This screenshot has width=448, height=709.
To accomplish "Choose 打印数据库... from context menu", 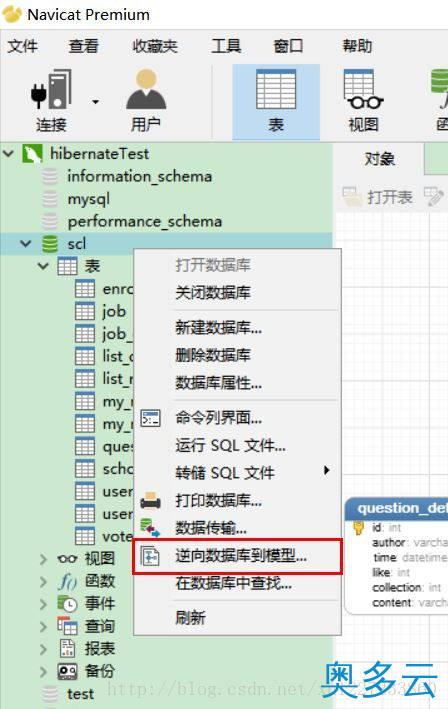I will pyautogui.click(x=237, y=501).
